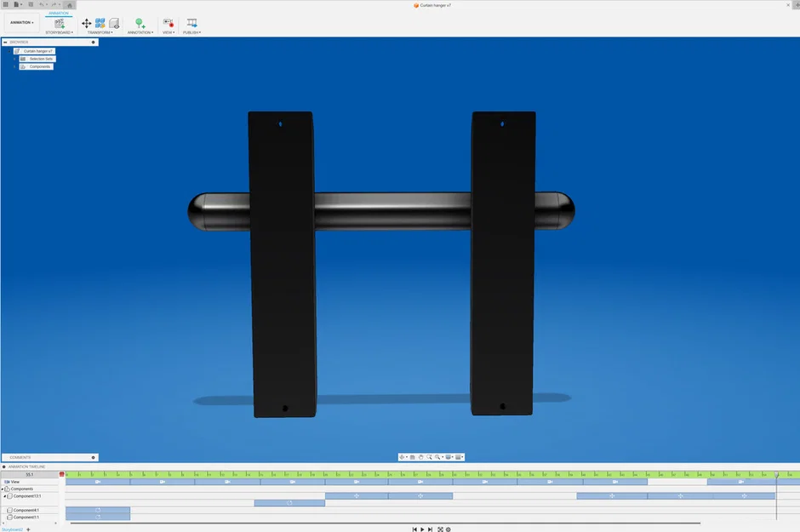Open the Storyboard2 tab
800x532 pixels.
(x=12, y=529)
